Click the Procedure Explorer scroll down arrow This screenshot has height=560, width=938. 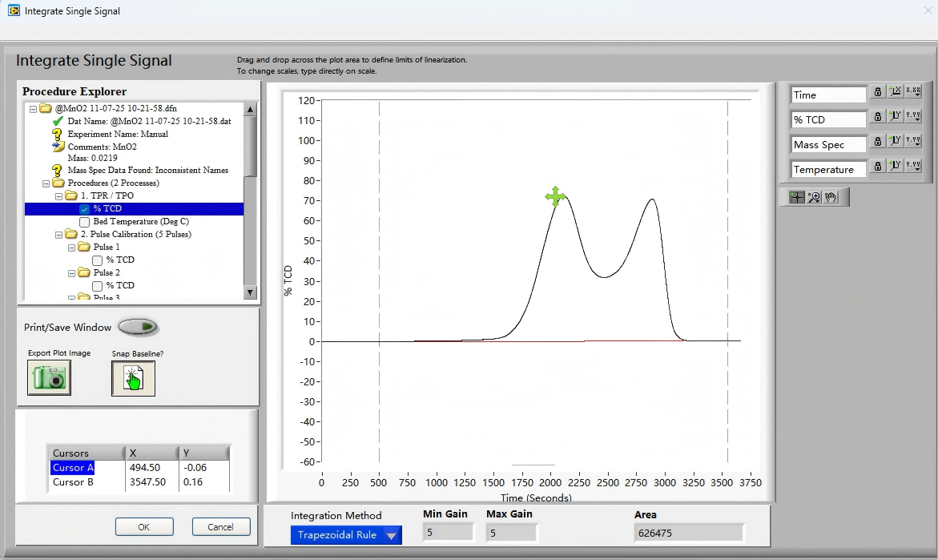coord(250,292)
